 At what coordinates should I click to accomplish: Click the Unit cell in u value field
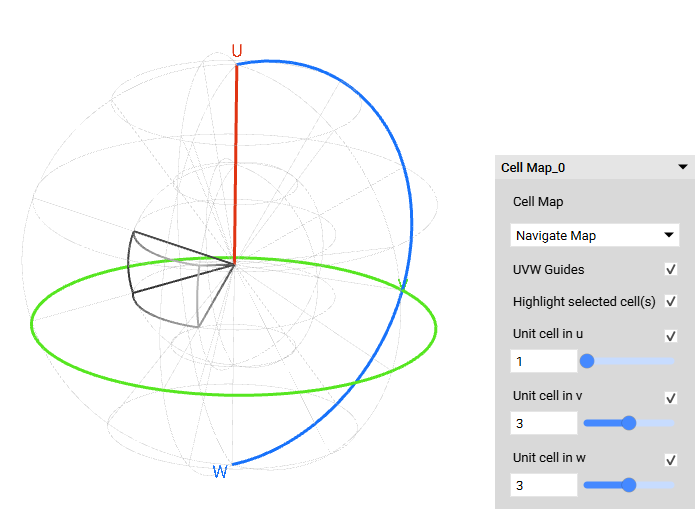(543, 361)
